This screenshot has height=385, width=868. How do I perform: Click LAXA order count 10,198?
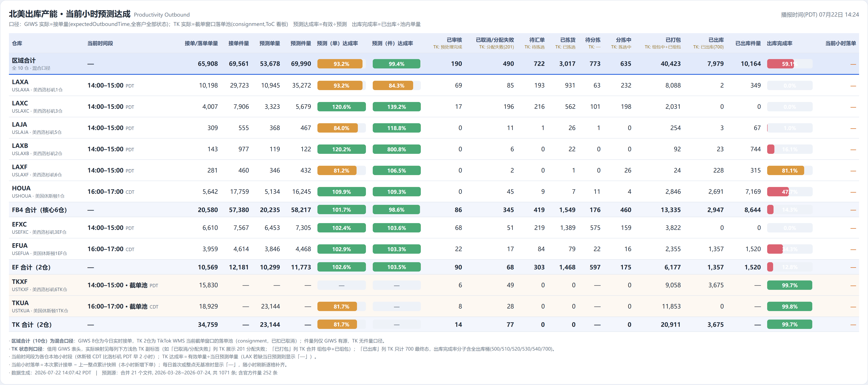click(x=208, y=85)
